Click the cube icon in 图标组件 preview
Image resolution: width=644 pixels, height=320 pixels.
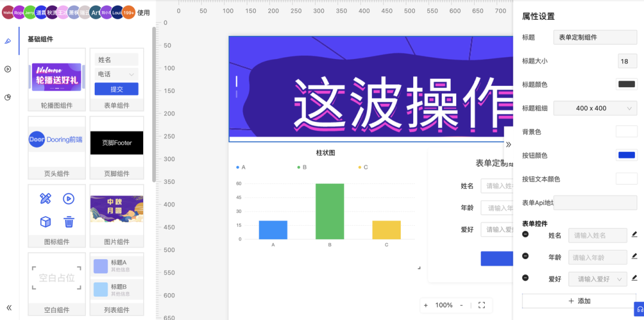(x=45, y=222)
